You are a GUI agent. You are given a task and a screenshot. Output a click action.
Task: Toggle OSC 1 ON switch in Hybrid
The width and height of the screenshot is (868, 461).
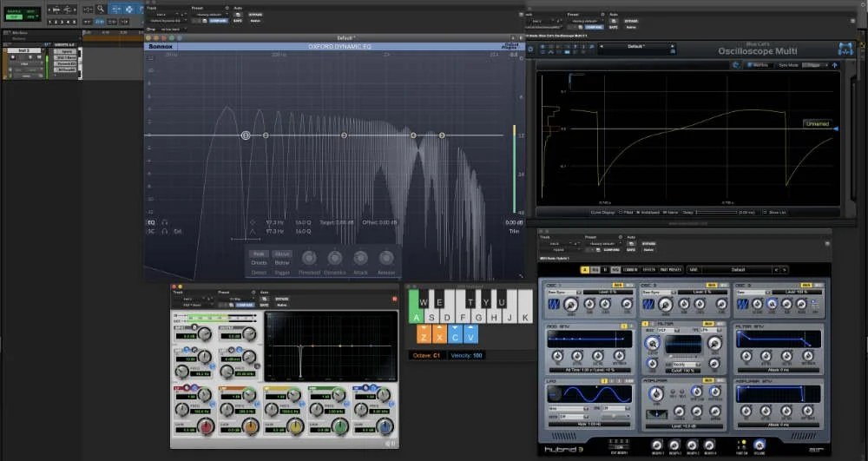click(x=618, y=286)
